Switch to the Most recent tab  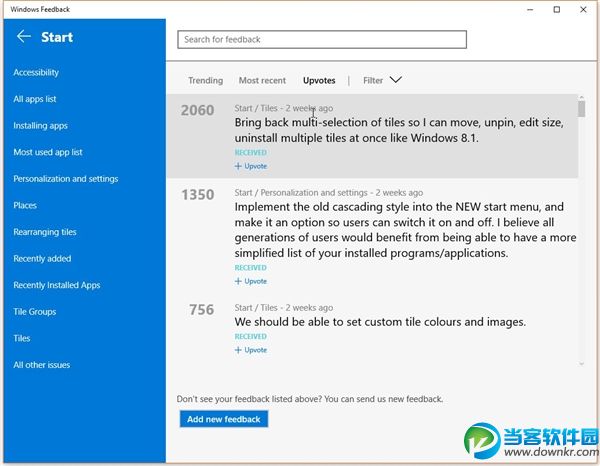[x=262, y=80]
